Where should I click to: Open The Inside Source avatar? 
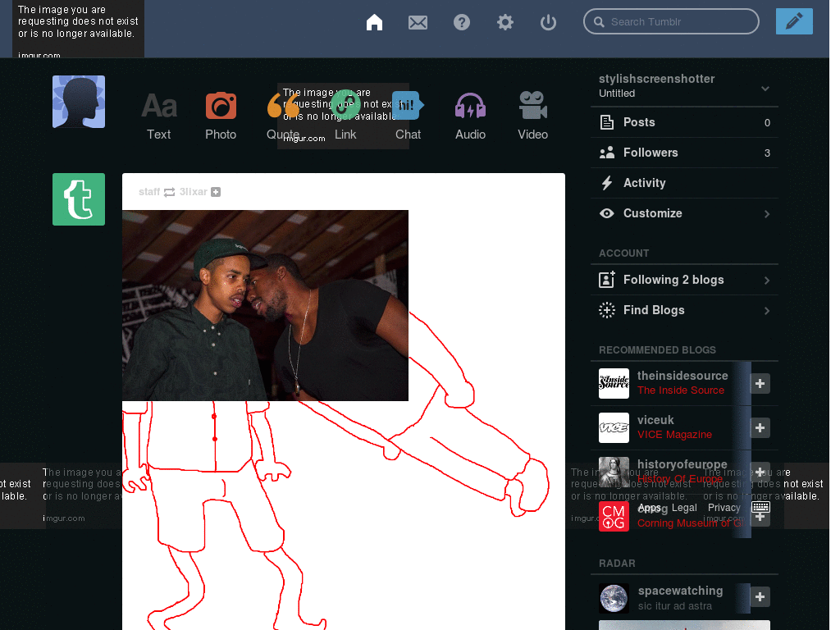[x=614, y=384]
